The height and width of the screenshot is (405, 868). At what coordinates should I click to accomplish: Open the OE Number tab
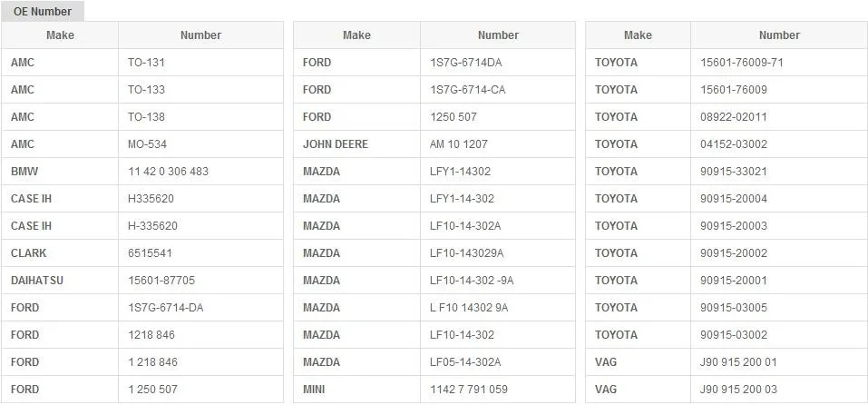43,11
